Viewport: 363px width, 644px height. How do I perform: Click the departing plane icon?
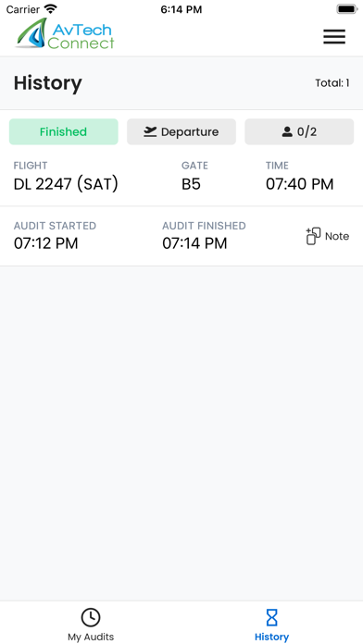pyautogui.click(x=150, y=131)
